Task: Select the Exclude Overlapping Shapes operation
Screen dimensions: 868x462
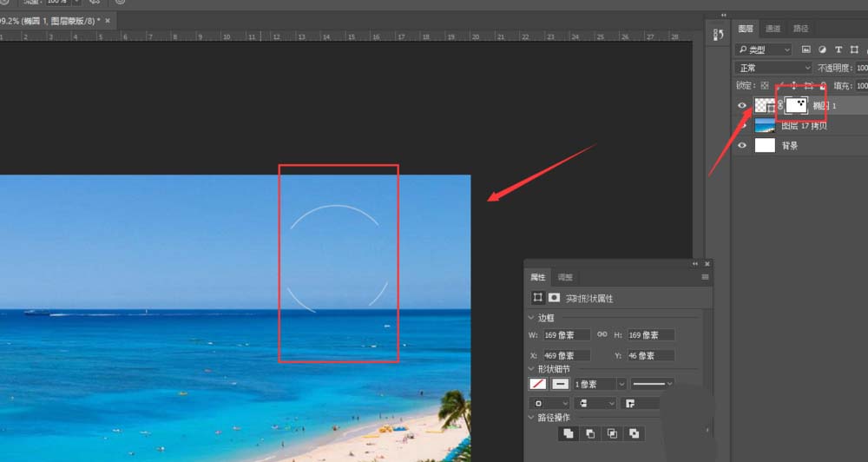Action: click(x=634, y=433)
